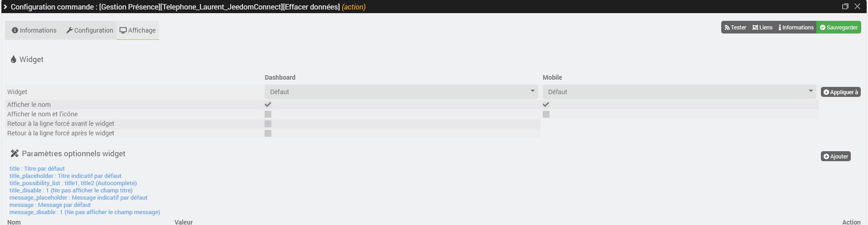Save configuration with Sauvegarder button
The image size is (868, 225).
coord(839,28)
